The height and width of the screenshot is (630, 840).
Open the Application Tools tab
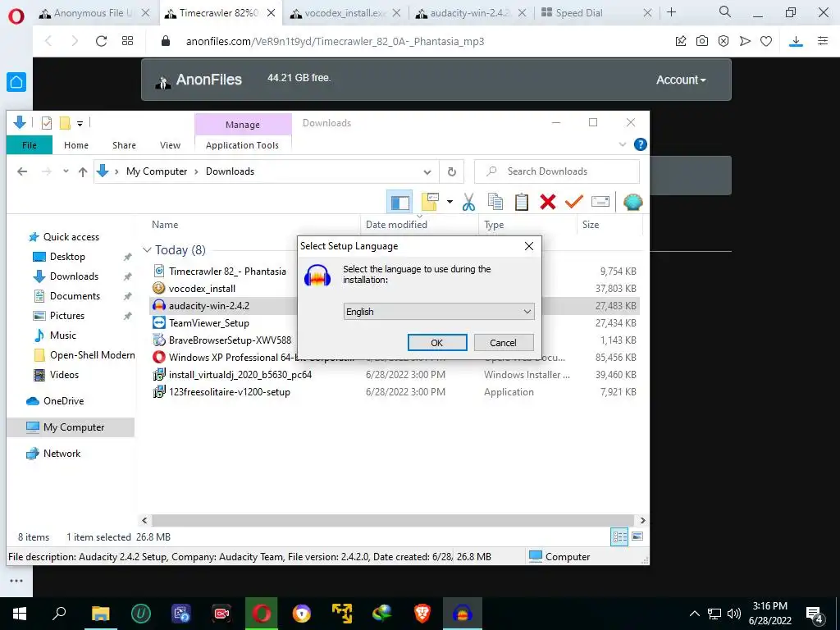coord(242,145)
